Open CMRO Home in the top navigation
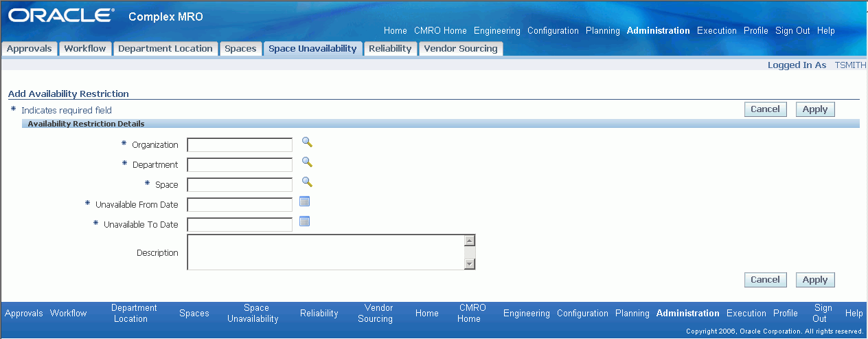The width and height of the screenshot is (868, 339). 440,31
